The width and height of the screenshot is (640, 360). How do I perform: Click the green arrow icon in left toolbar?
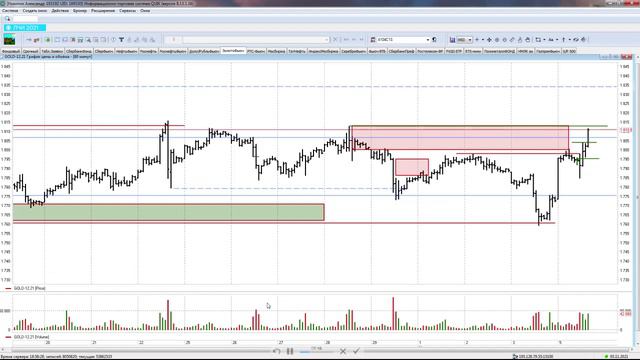(x=47, y=40)
